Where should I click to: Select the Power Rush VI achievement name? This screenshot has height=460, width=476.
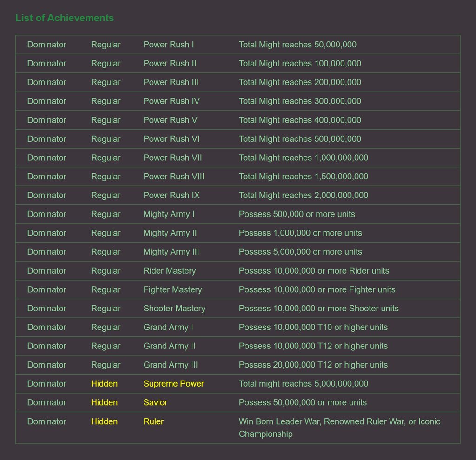pyautogui.click(x=172, y=139)
